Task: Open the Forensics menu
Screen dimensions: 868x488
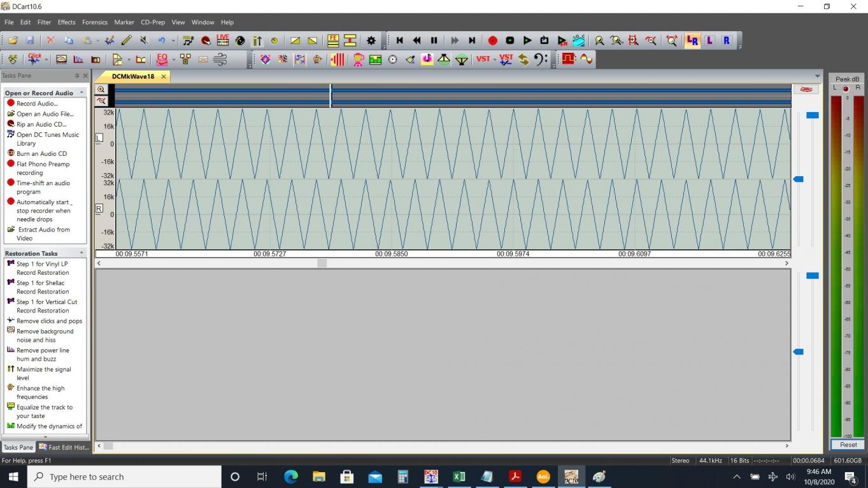Action: tap(95, 22)
